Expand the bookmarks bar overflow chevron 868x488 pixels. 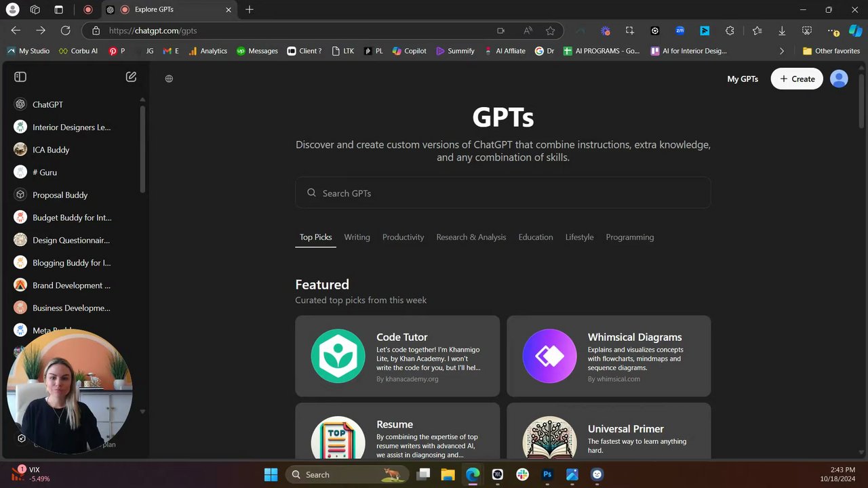pyautogui.click(x=782, y=51)
